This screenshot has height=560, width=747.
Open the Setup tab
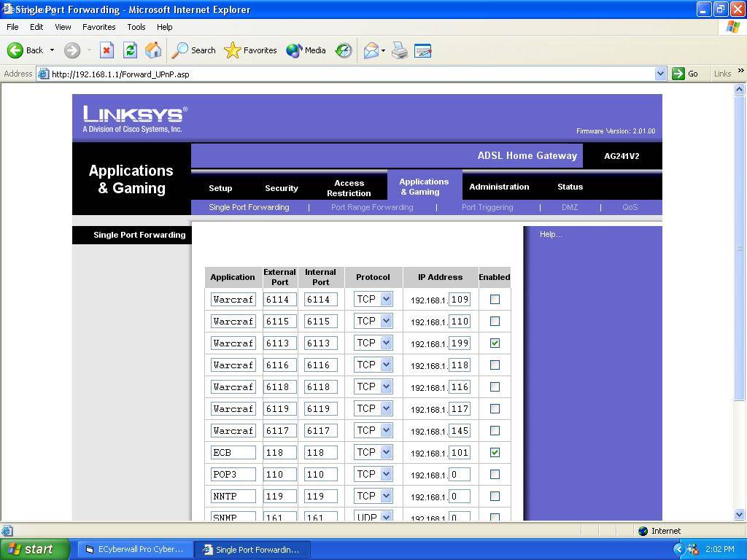(x=220, y=188)
